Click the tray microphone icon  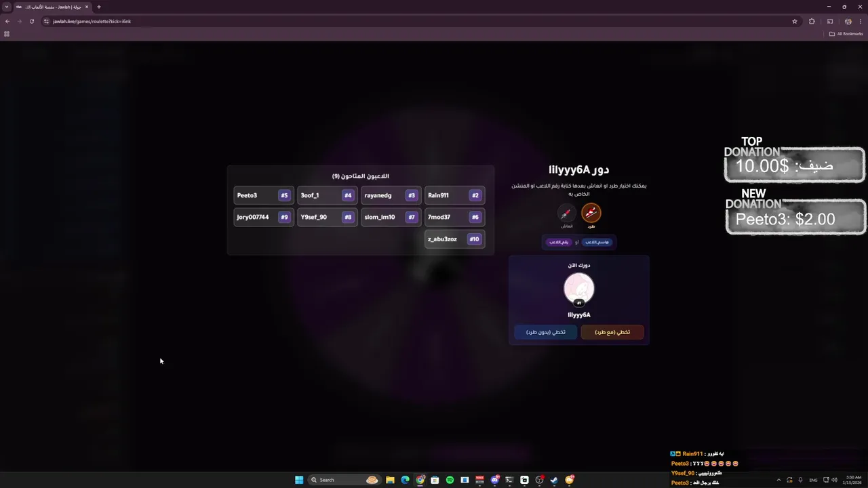click(x=801, y=480)
